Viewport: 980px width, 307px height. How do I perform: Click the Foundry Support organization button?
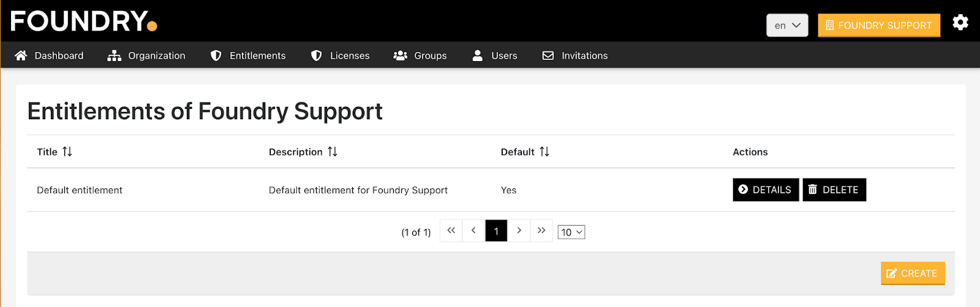tap(879, 25)
